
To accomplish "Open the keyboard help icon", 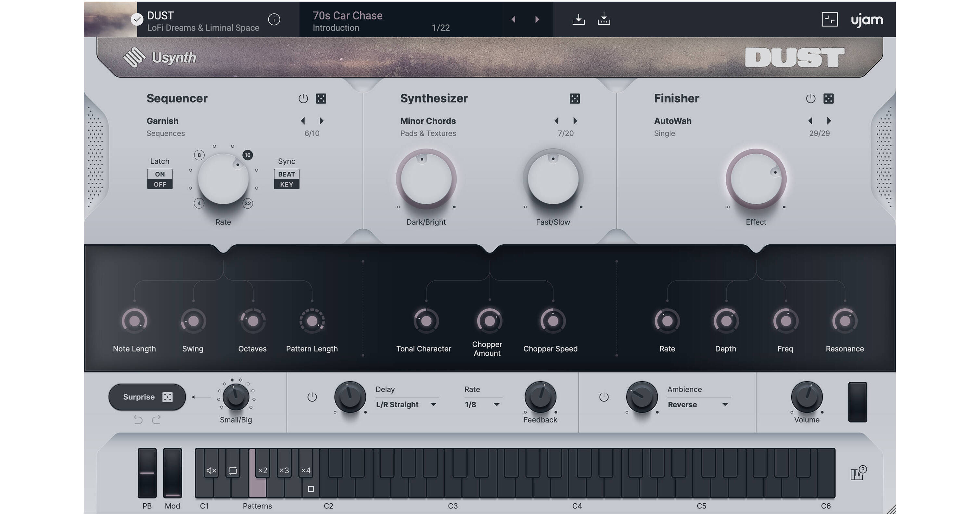I will pos(858,473).
